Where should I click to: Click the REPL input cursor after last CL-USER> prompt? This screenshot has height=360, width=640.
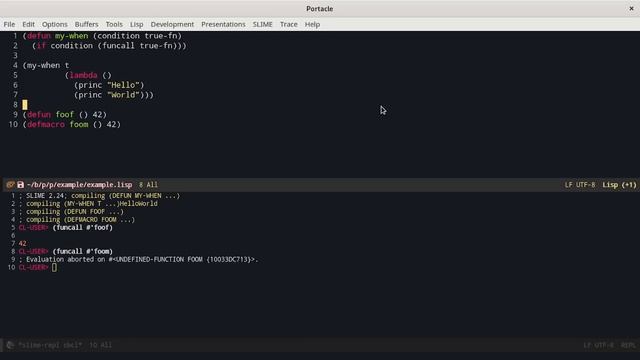(54, 267)
